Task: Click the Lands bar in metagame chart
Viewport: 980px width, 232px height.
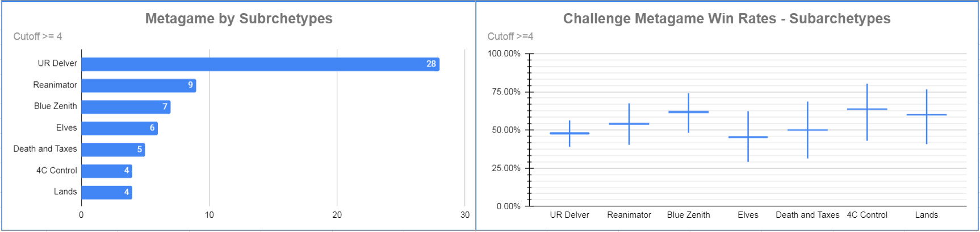Action: pyautogui.click(x=107, y=192)
